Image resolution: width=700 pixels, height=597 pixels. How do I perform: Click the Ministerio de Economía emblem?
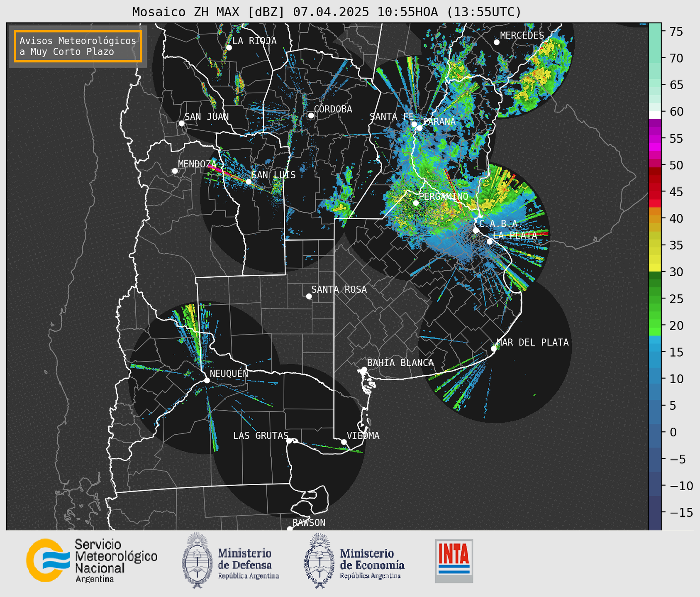click(x=320, y=560)
